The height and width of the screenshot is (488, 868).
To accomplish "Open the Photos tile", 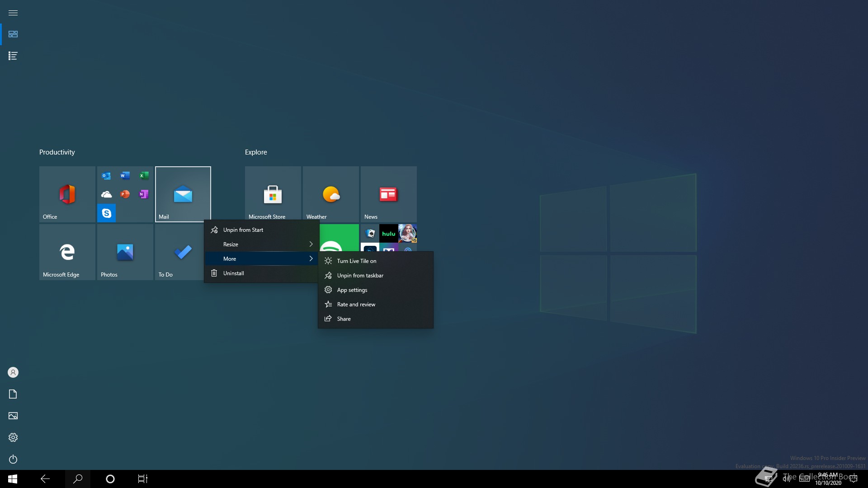I will click(x=125, y=252).
